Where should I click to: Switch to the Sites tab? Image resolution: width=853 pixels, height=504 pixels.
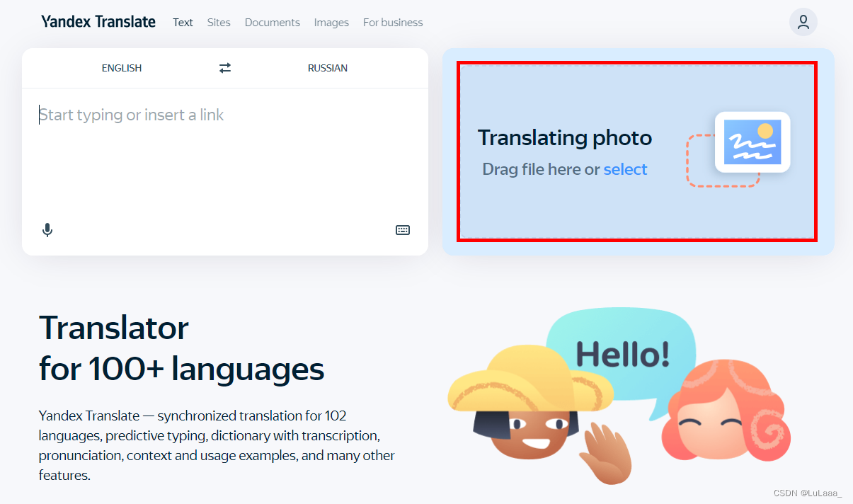tap(219, 23)
